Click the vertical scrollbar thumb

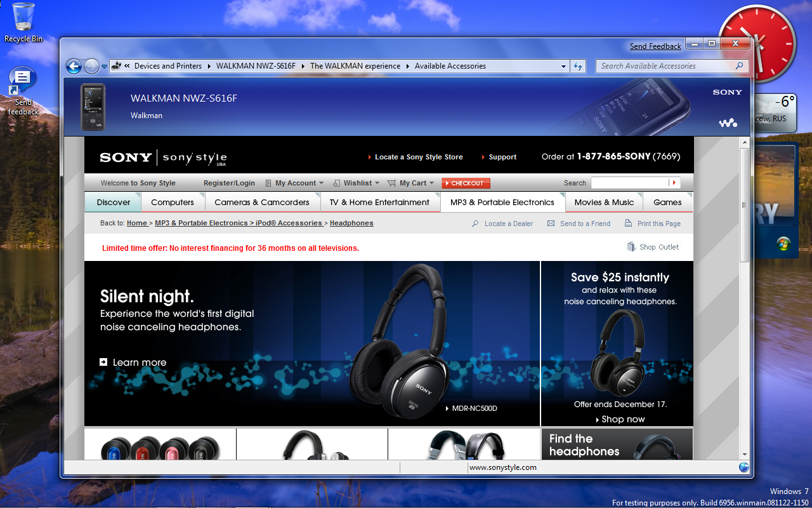point(745,205)
